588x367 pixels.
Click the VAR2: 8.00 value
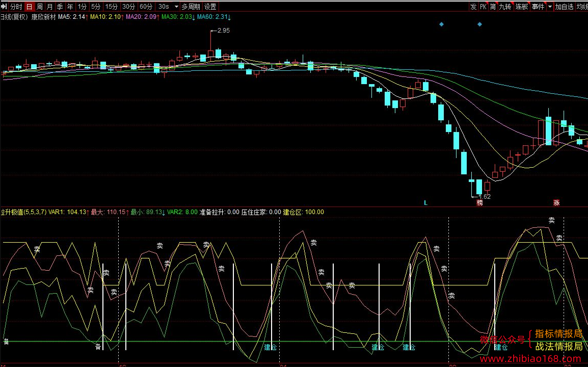click(x=182, y=212)
